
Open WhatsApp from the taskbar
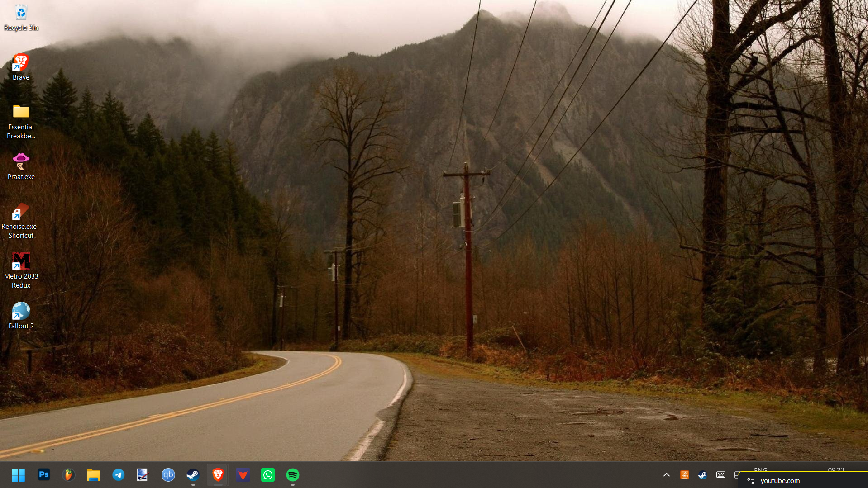(x=268, y=475)
